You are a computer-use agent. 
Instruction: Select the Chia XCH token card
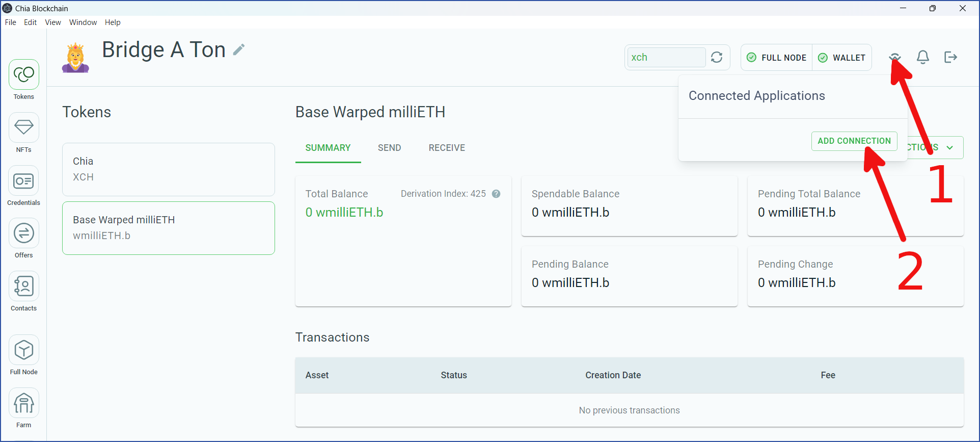[168, 169]
